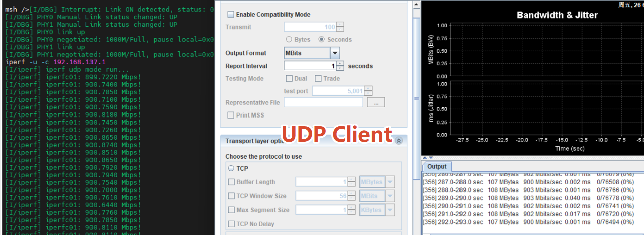Click the 'Choose the protocol to use' label
The image size is (644, 235).
click(263, 156)
